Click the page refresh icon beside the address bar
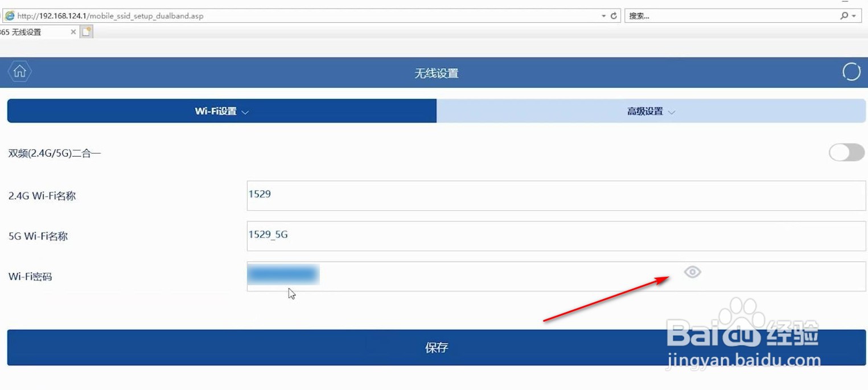 tap(613, 15)
